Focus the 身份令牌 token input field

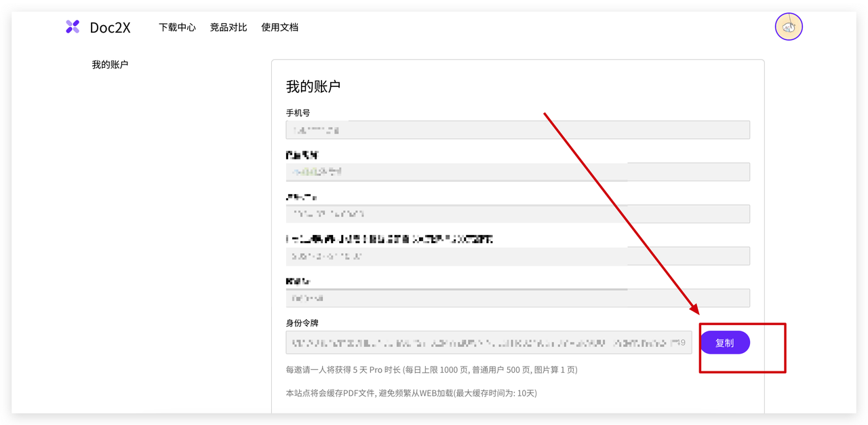488,343
